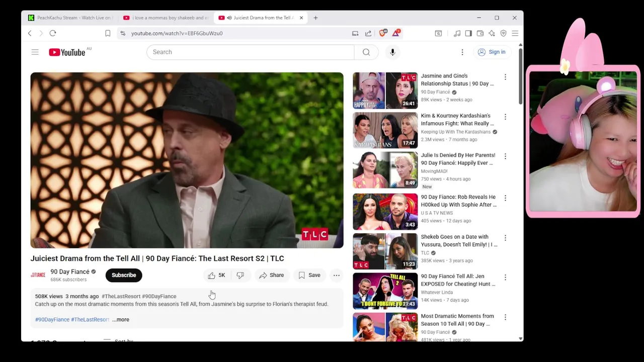644x362 pixels.
Task: Open the Brave Wallet icon
Action: 480,33
